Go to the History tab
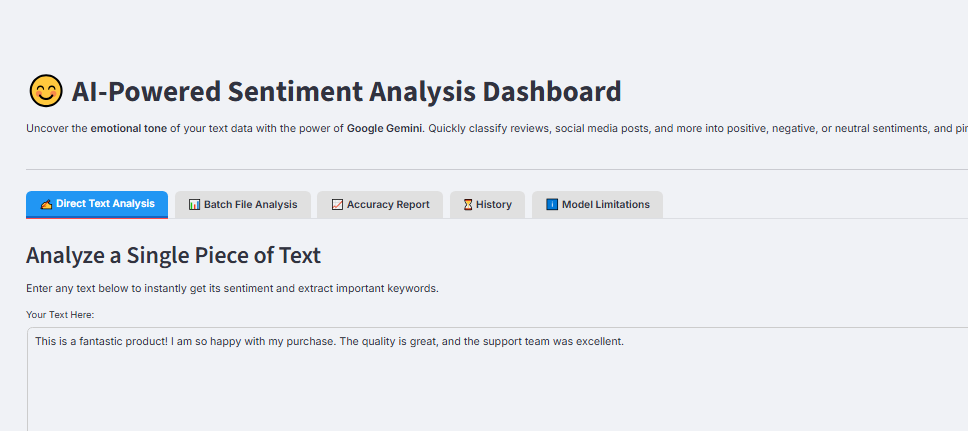Image resolution: width=968 pixels, height=431 pixels. point(487,204)
